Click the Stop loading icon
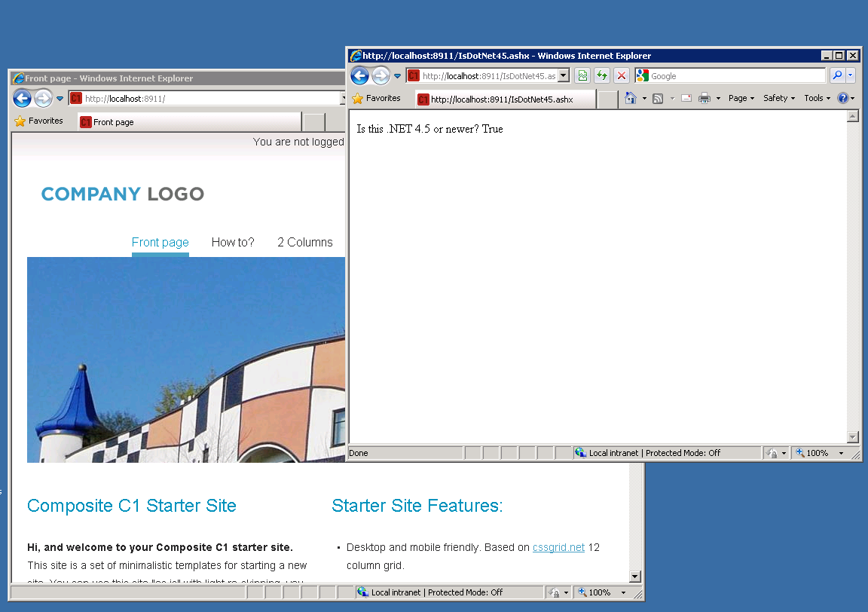The height and width of the screenshot is (612, 868). (621, 75)
